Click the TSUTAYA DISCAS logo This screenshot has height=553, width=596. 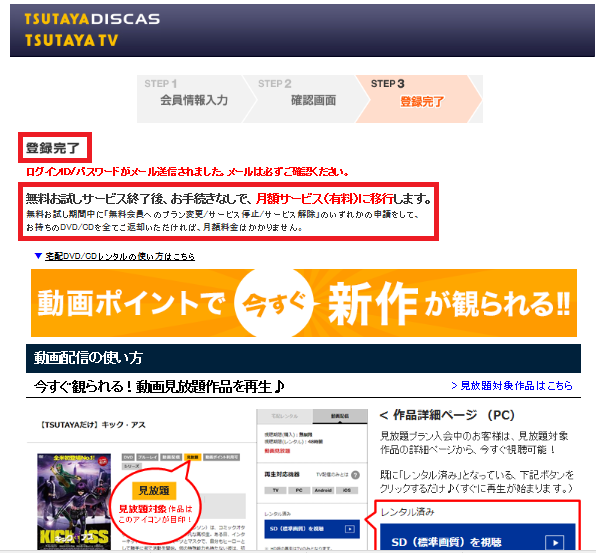92,19
